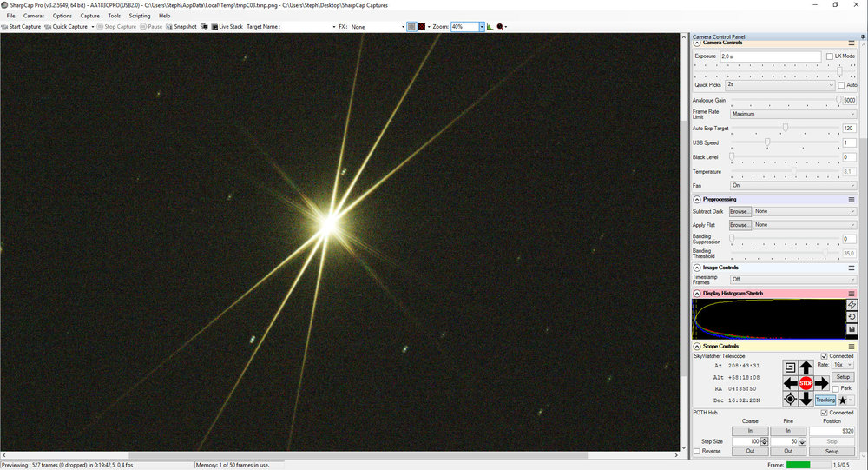
Task: Open the Quick Capture dropdown arrow
Action: click(x=93, y=27)
